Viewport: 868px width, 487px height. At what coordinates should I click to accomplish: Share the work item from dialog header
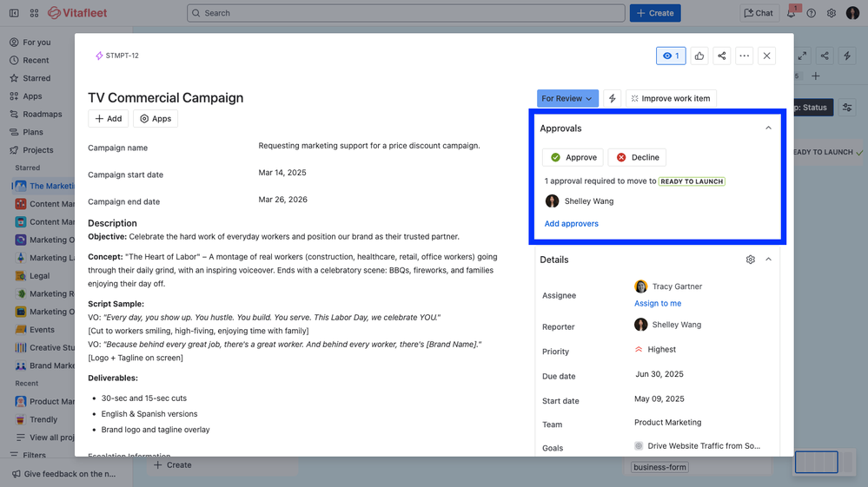(722, 56)
